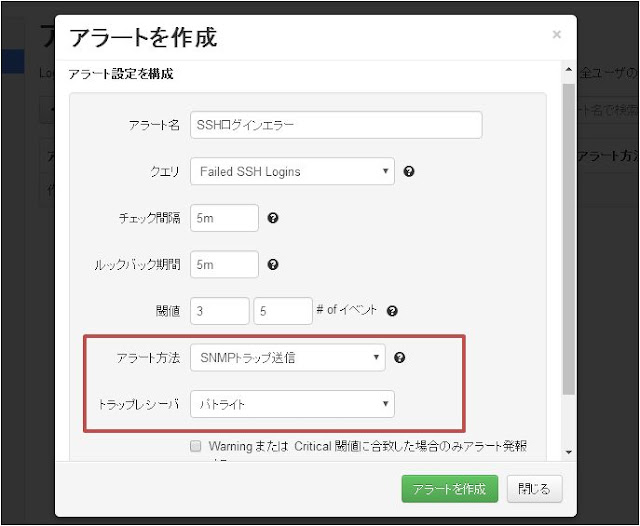
Task: Click the アラートを作成 dialog title
Action: 143,38
